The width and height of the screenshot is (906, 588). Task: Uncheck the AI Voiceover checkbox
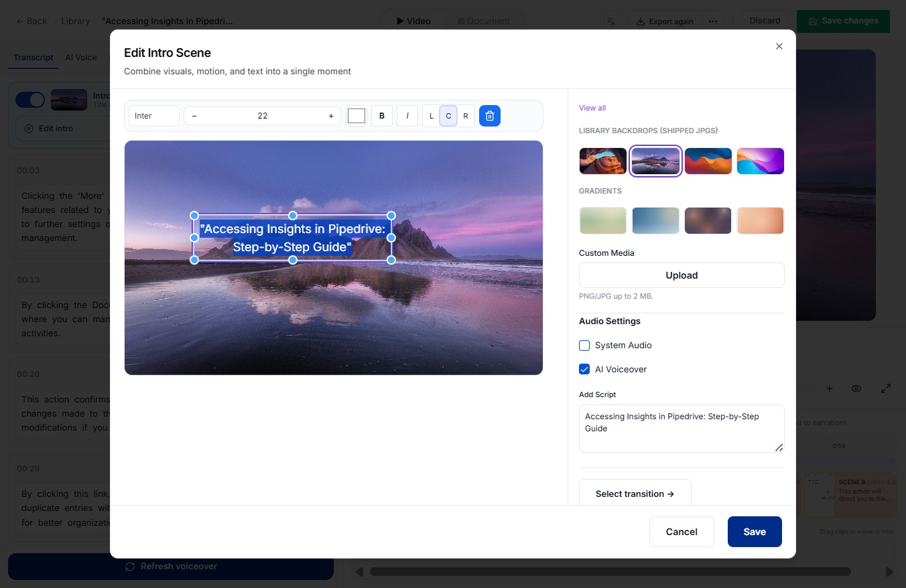[584, 370]
